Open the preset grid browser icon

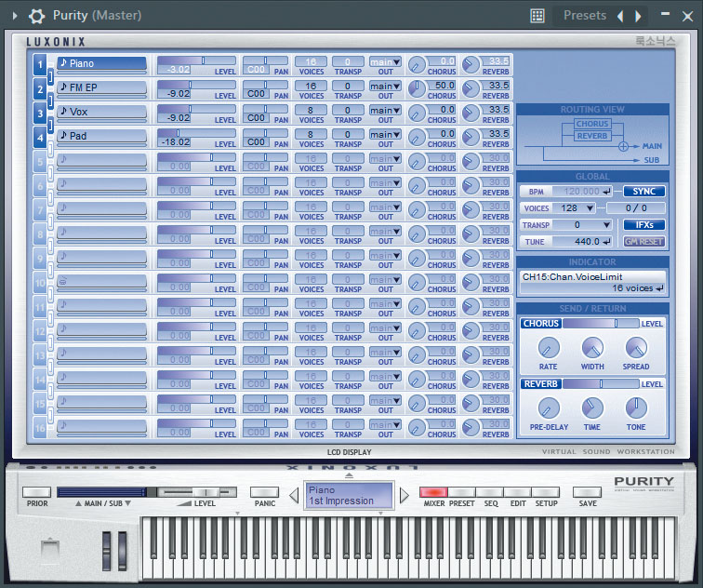coord(537,16)
